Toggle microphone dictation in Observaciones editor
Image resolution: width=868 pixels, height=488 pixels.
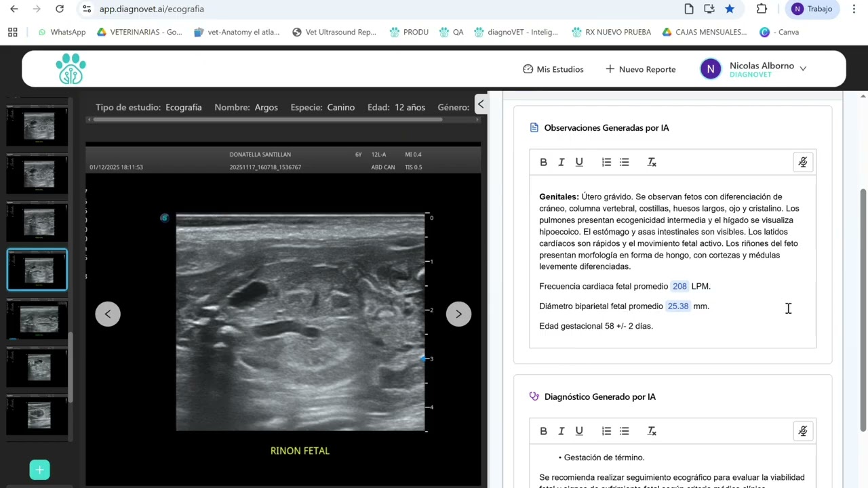803,162
